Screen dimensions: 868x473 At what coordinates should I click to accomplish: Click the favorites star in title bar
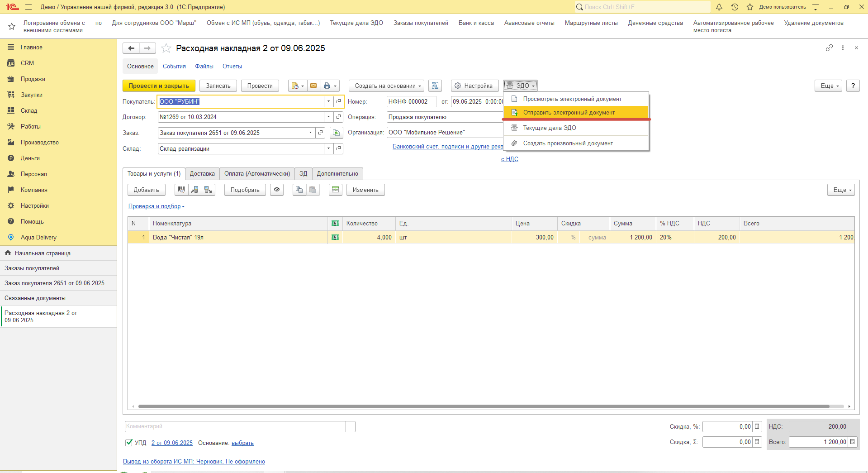click(750, 7)
